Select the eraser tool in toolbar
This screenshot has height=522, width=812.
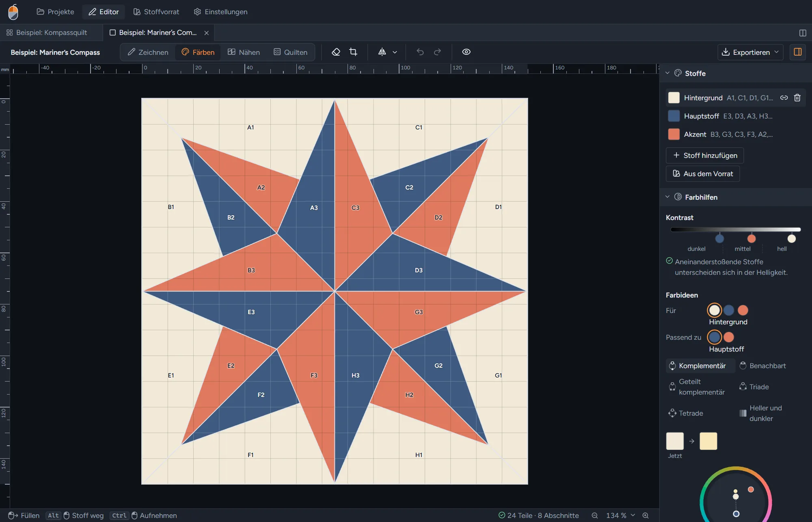pos(336,52)
